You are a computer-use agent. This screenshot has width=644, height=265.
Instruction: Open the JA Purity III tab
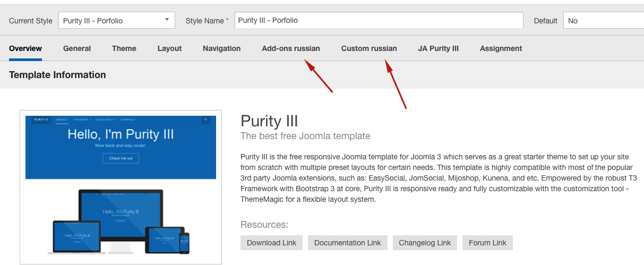click(x=438, y=48)
